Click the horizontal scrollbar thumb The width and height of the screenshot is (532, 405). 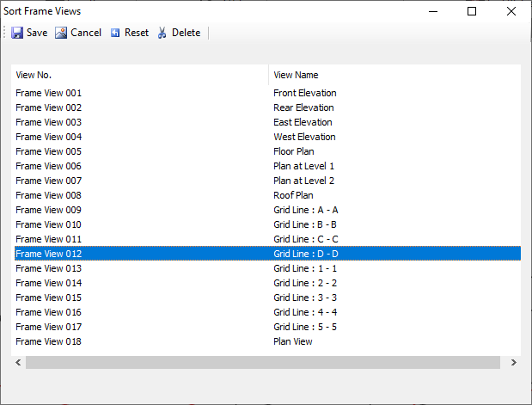click(263, 363)
